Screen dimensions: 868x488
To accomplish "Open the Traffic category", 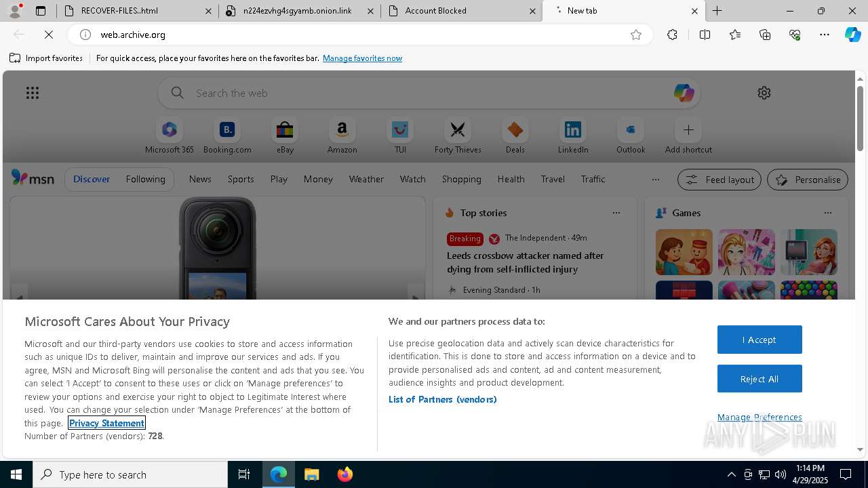I will (x=593, y=179).
